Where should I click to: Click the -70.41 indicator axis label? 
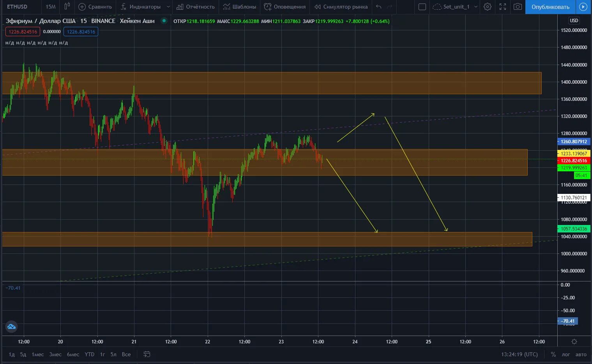pyautogui.click(x=568, y=321)
